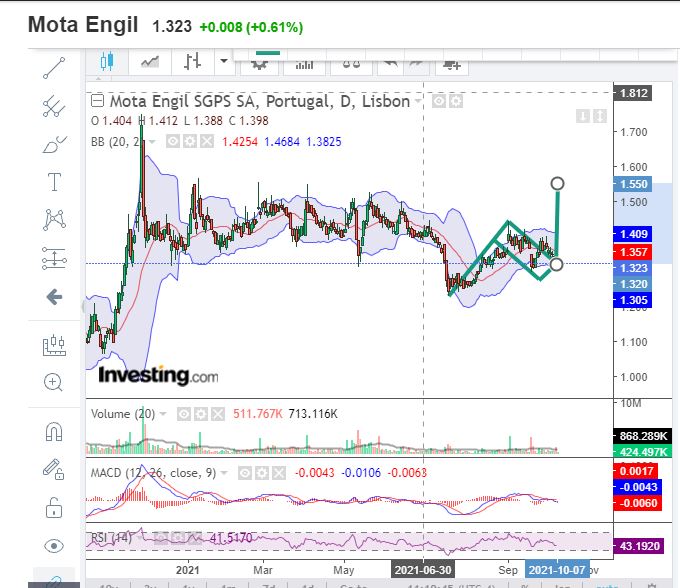Click the teal line color swatch

pos(268,53)
